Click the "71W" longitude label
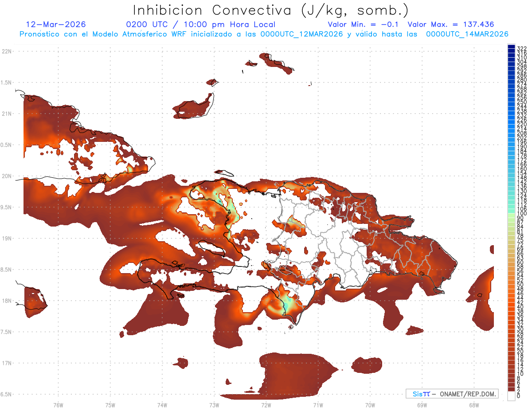The width and height of the screenshot is (532, 411). point(318,405)
